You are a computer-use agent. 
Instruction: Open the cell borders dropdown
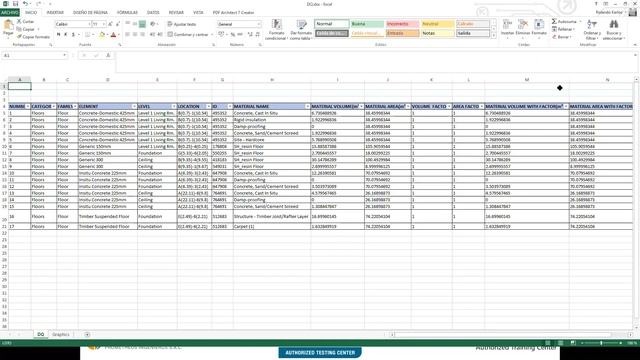coord(93,35)
